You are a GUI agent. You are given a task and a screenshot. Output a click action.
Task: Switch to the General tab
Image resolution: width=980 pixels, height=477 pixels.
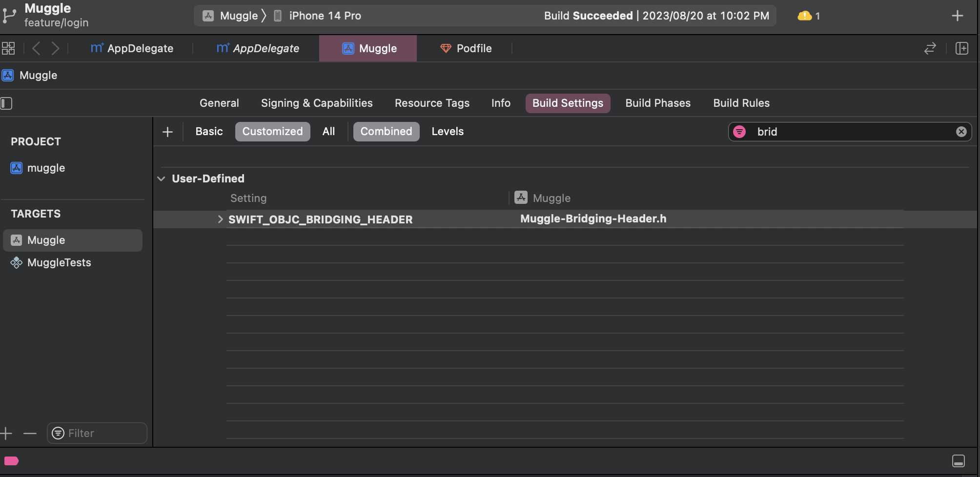219,103
